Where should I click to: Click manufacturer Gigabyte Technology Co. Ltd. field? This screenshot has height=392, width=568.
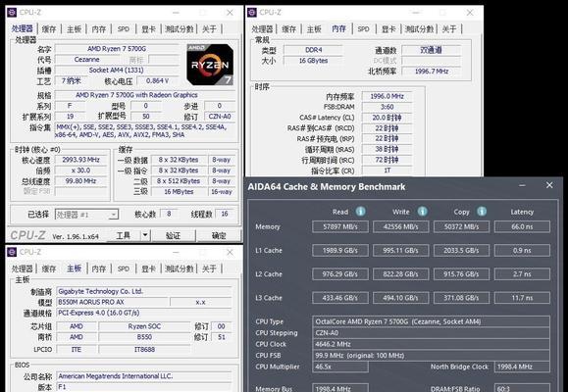[x=144, y=291]
